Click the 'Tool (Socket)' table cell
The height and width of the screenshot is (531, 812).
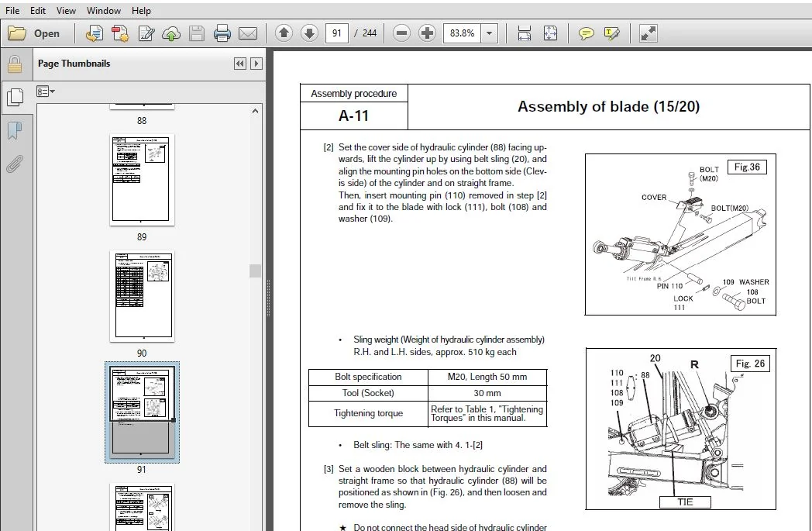pos(368,393)
